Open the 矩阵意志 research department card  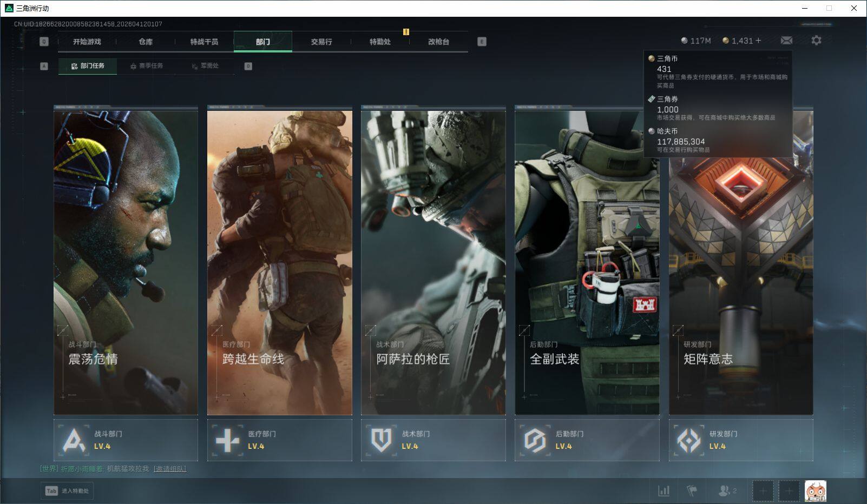pyautogui.click(x=740, y=281)
